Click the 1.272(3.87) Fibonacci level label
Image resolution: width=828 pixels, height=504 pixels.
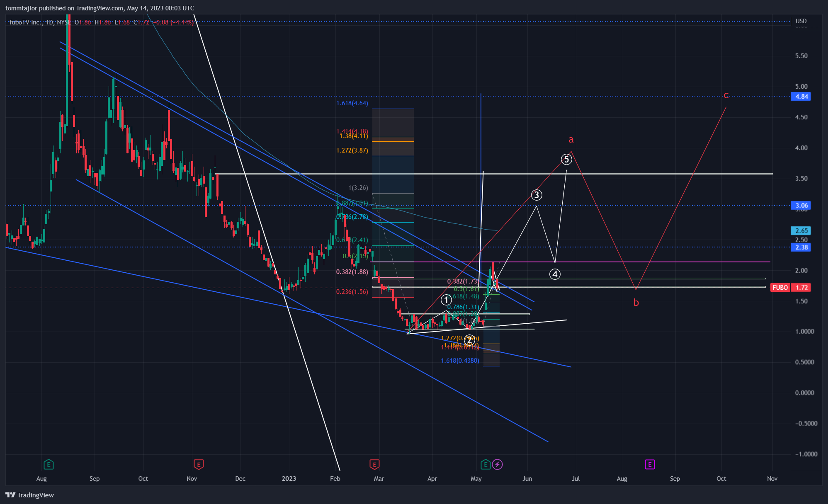click(352, 150)
